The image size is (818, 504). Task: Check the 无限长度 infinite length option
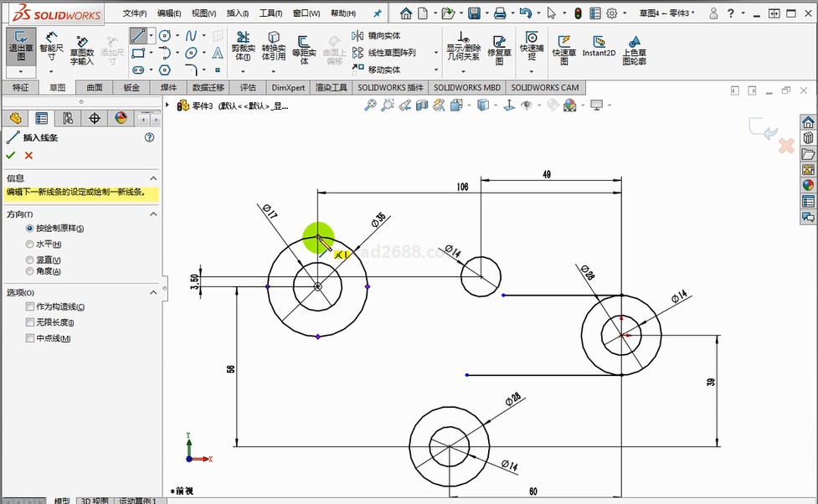pos(30,322)
